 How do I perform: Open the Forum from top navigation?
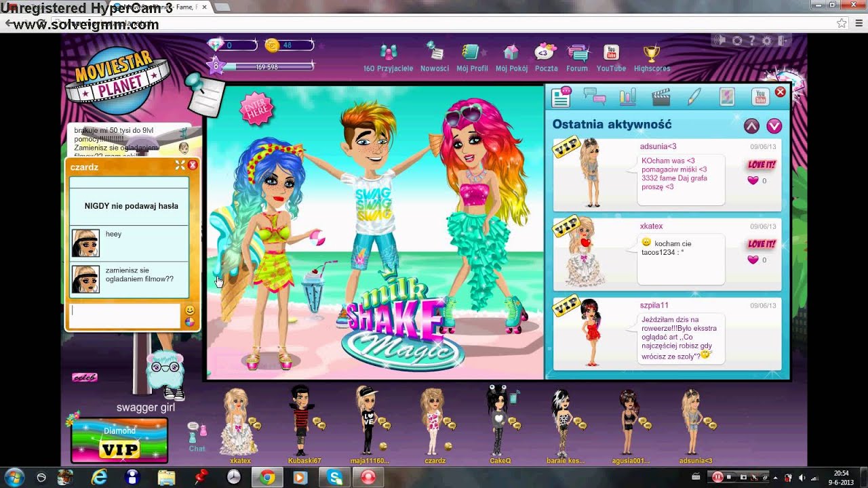pyautogui.click(x=577, y=58)
